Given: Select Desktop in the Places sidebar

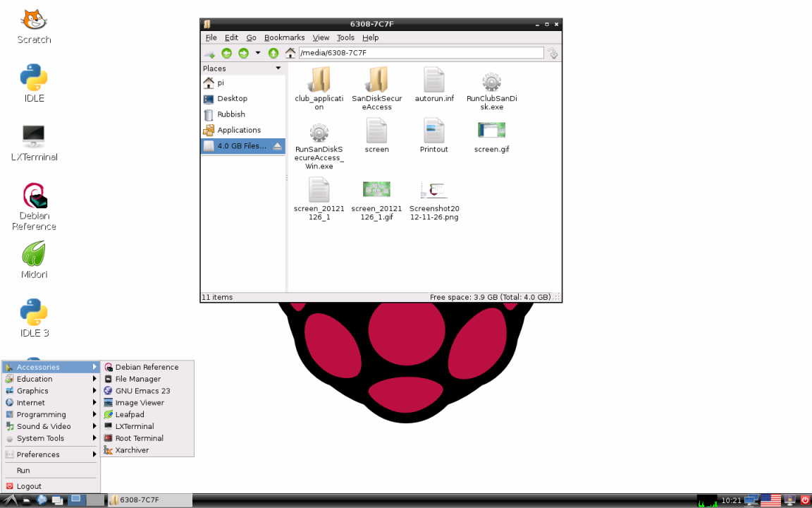Looking at the screenshot, I should (x=243, y=99).
